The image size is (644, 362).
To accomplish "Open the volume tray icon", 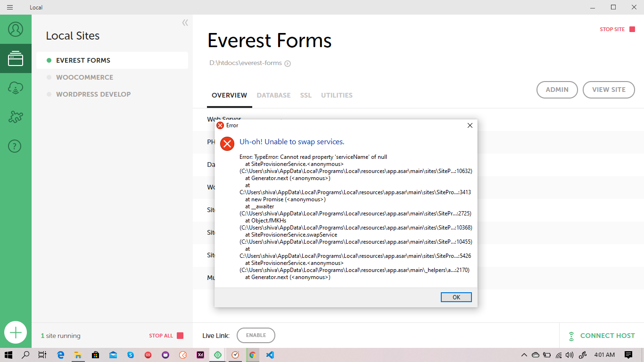I will pos(570,355).
